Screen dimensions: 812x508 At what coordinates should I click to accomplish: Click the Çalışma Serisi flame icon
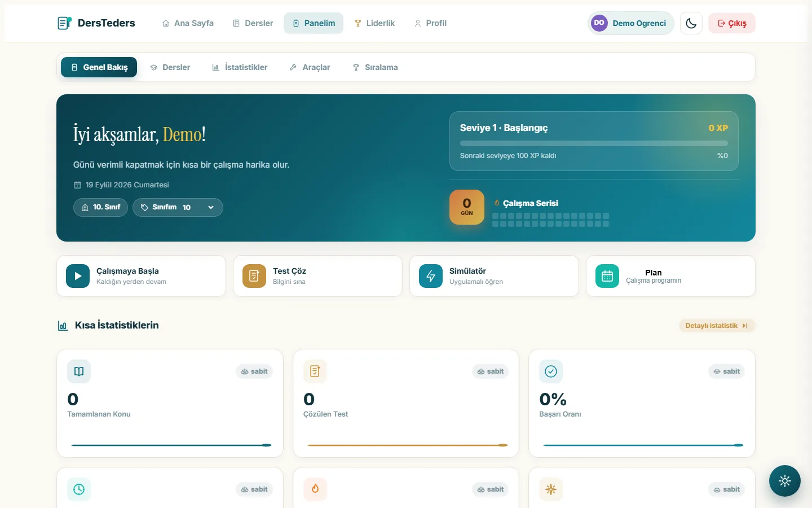(x=497, y=203)
